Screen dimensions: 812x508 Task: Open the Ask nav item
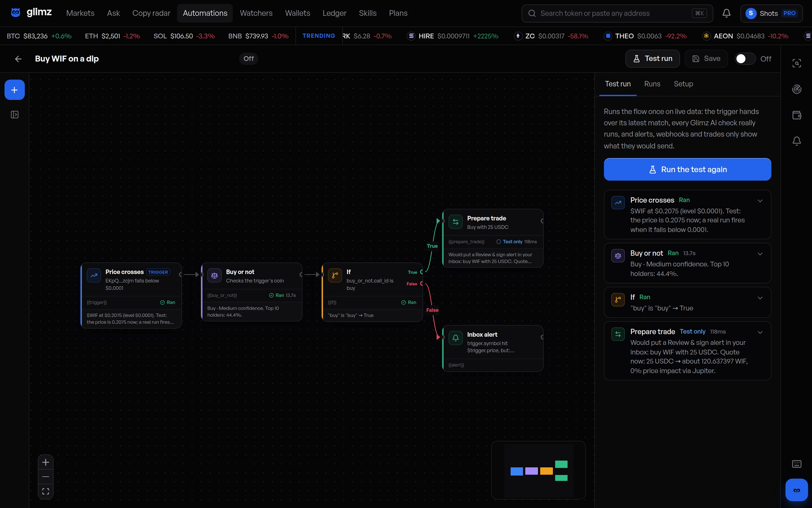tap(113, 13)
